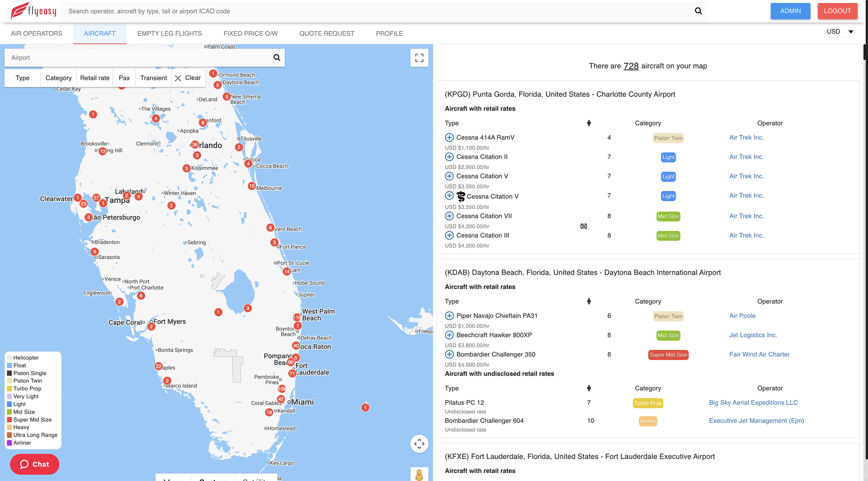
Task: Open the Air Operators tab
Action: pos(37,34)
